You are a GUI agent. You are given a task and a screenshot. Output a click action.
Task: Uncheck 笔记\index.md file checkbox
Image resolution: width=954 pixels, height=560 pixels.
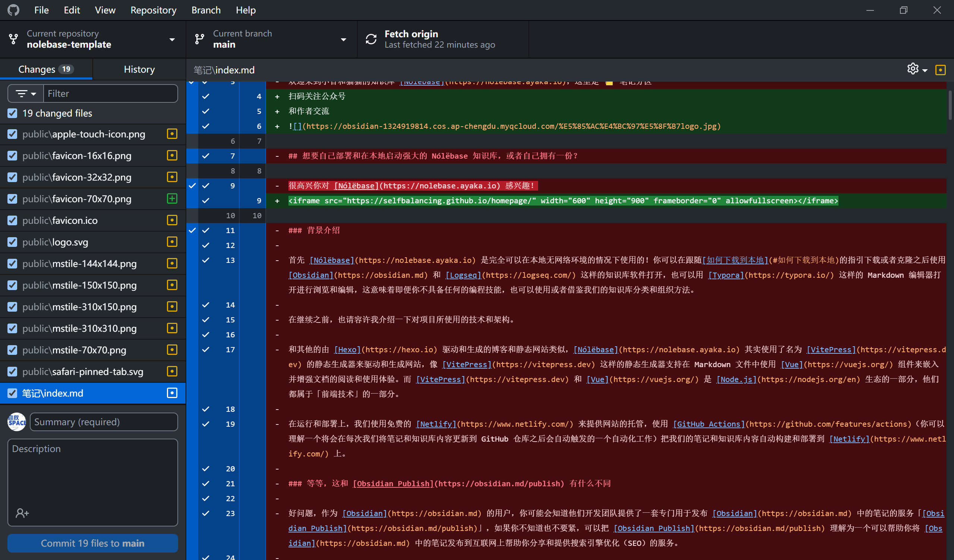(x=13, y=393)
